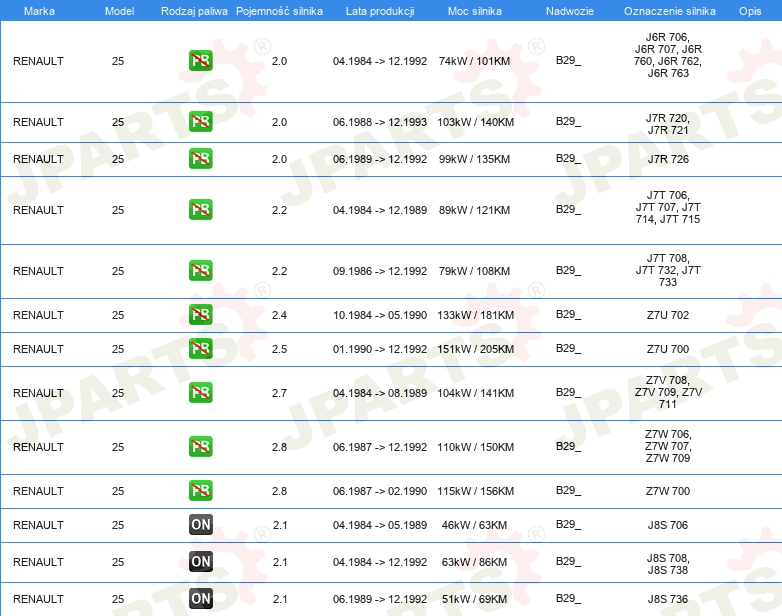
Task: Click the J7R 726 engine code cell
Action: click(x=668, y=159)
